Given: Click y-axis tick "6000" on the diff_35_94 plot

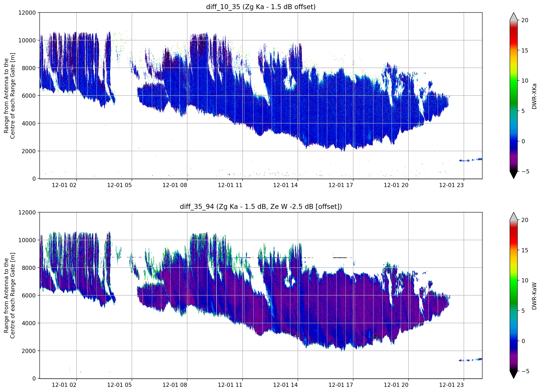Looking at the screenshot, I should [29, 295].
